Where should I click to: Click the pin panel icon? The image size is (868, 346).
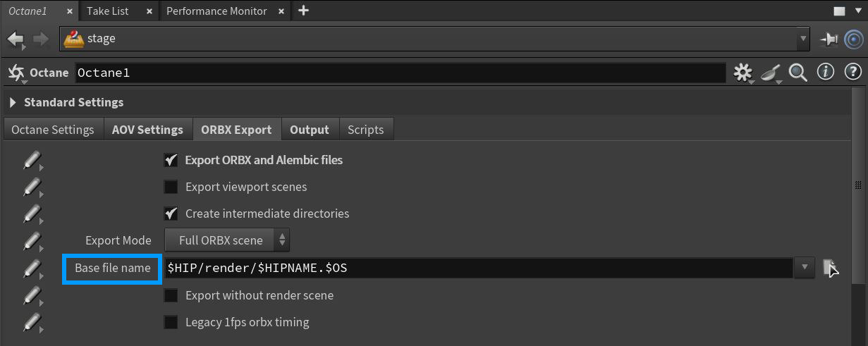coord(829,40)
